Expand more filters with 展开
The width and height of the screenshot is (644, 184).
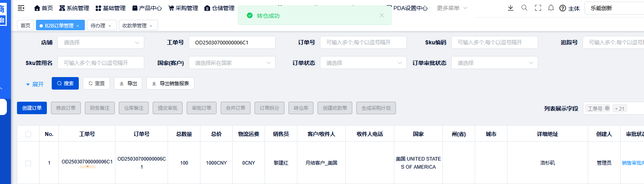35,84
